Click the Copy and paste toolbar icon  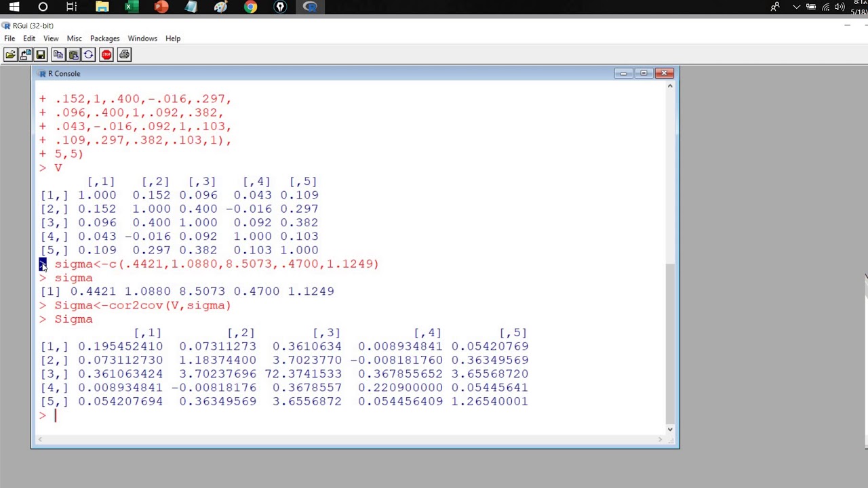pyautogui.click(x=88, y=55)
